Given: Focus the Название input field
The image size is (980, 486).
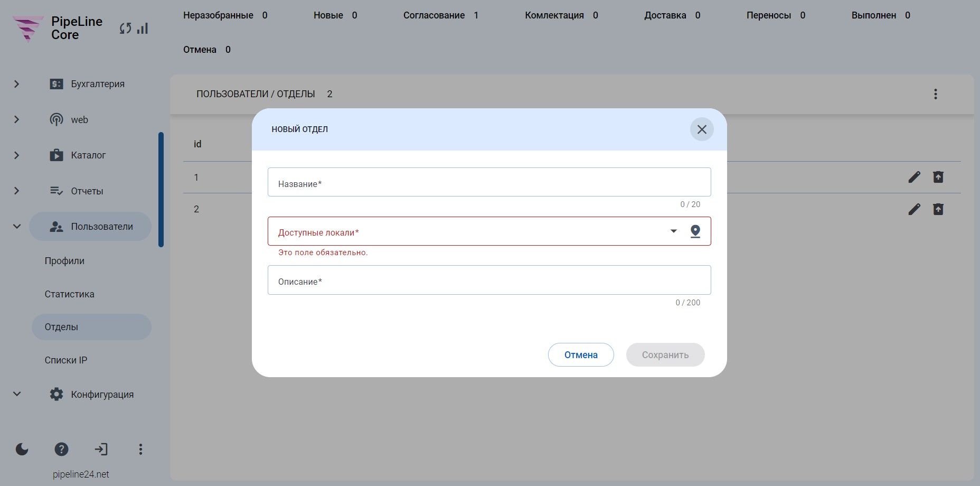Looking at the screenshot, I should (x=489, y=182).
